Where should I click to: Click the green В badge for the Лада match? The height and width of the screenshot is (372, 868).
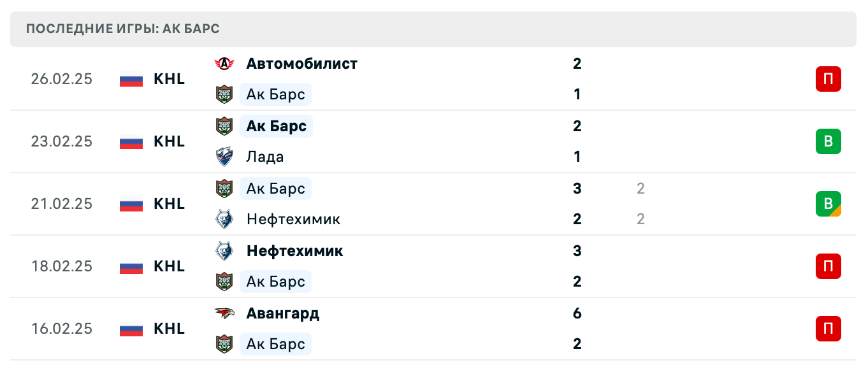point(828,141)
